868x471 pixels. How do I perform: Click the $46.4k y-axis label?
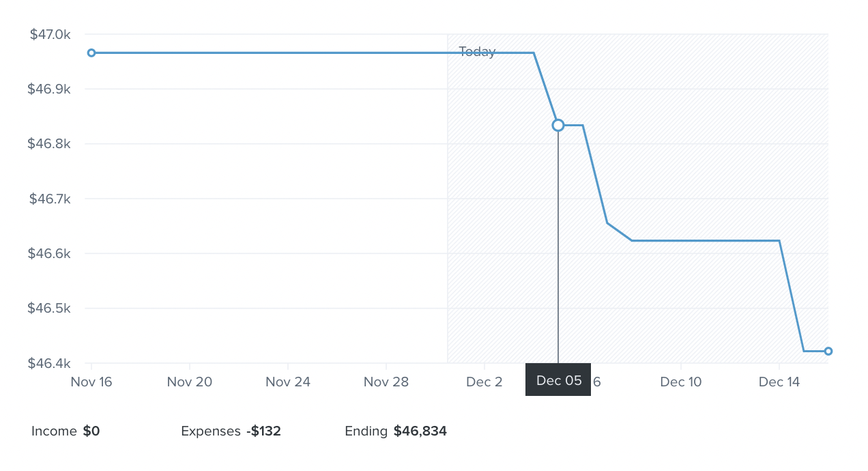coord(50,363)
